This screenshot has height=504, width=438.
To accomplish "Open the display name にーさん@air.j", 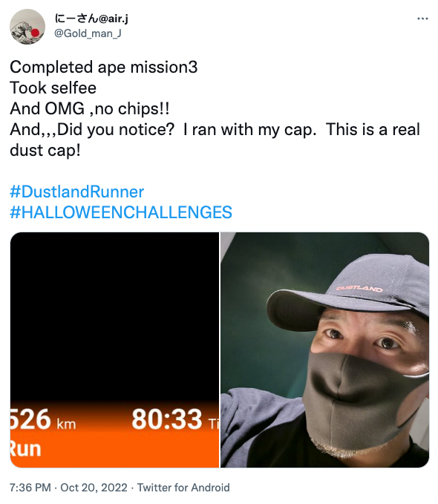I will click(x=91, y=19).
